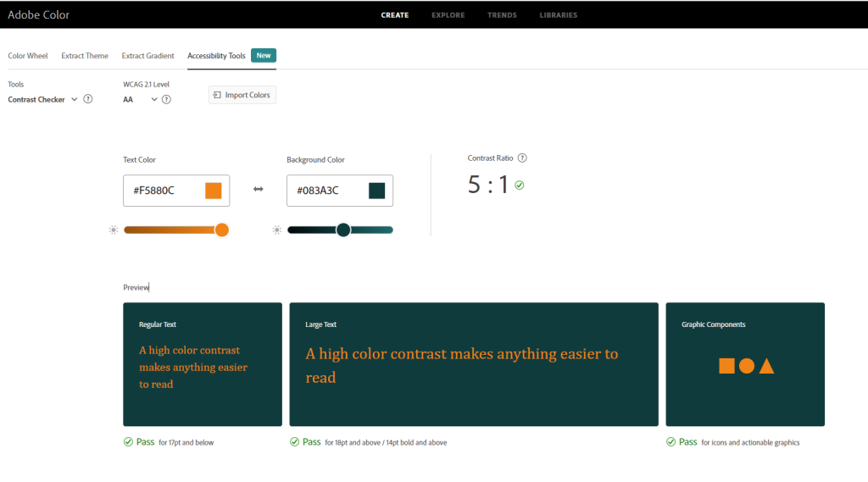
Task: Click brightness sun icon for background color
Action: pos(277,230)
